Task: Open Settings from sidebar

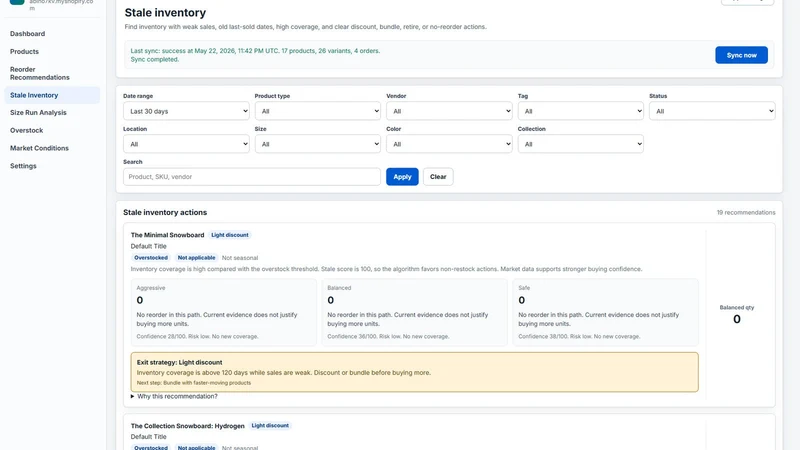Action: pyautogui.click(x=23, y=166)
